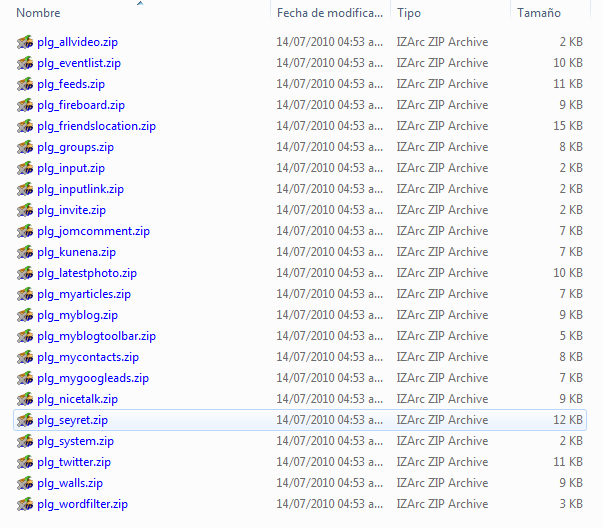602x528 pixels.
Task: Click the zip icon of plg_input.zip
Action: pyautogui.click(x=25, y=168)
